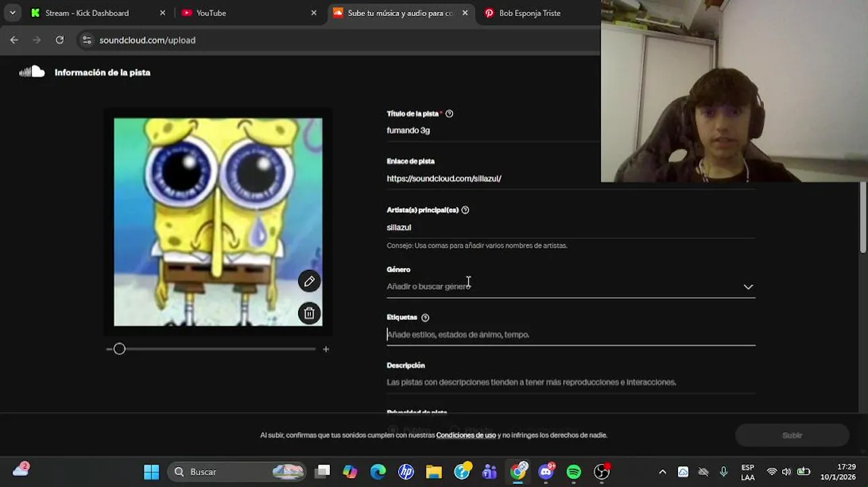
Task: Open the tab search chevron button
Action: (12, 13)
